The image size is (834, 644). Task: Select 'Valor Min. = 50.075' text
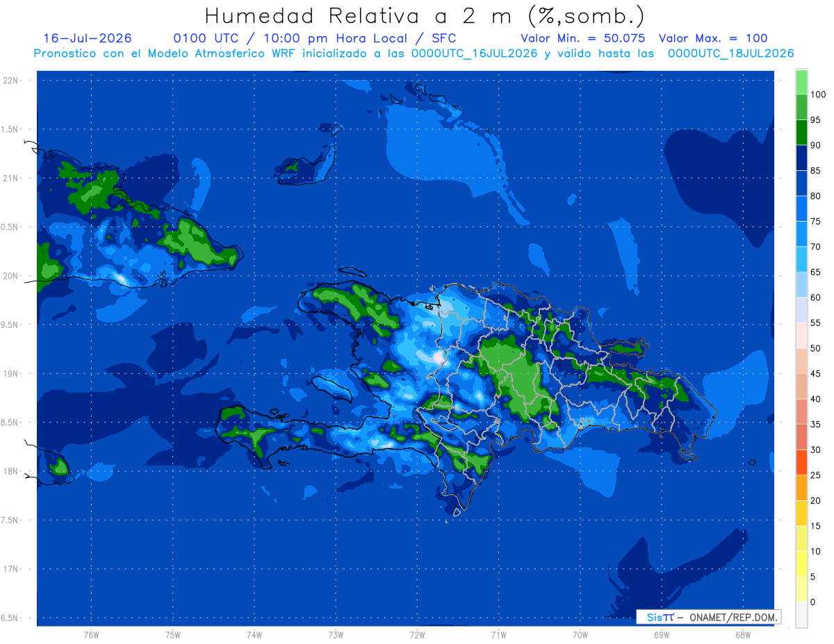click(x=582, y=38)
